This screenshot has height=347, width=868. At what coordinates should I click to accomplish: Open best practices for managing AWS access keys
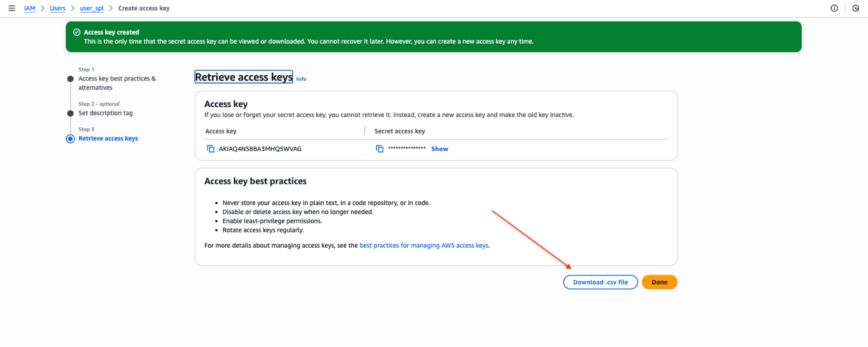click(x=424, y=246)
